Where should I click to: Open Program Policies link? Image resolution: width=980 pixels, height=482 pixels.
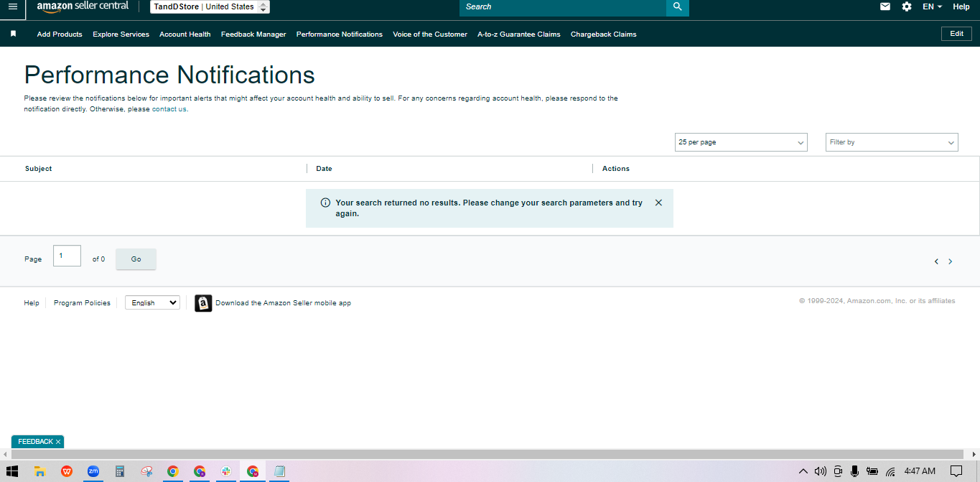tap(82, 303)
